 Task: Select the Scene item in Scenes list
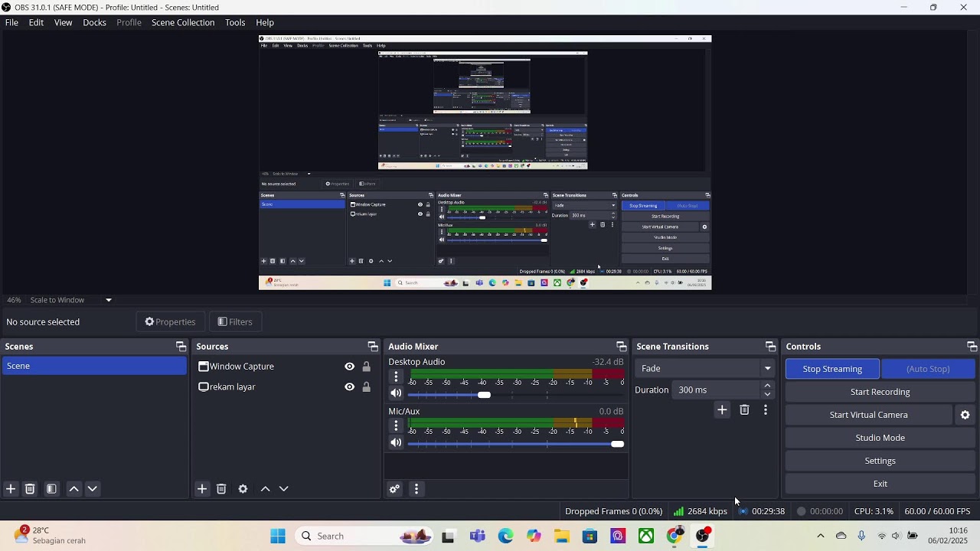[93, 366]
